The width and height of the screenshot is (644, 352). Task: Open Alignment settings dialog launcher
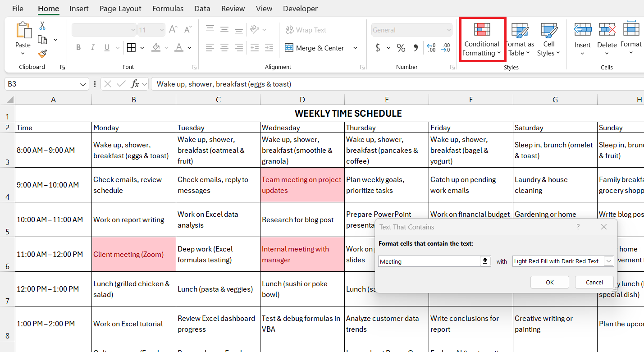[362, 67]
